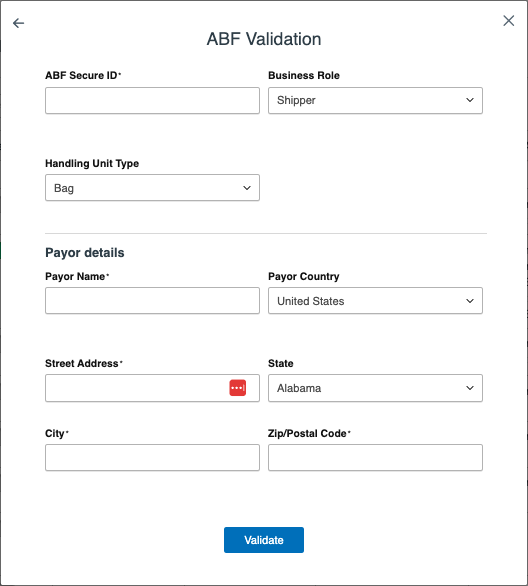528x586 pixels.
Task: Select the Zip/Postal Code field
Action: click(x=375, y=457)
